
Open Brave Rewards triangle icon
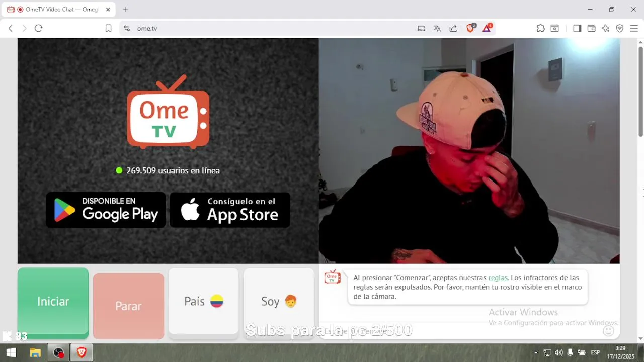[487, 28]
